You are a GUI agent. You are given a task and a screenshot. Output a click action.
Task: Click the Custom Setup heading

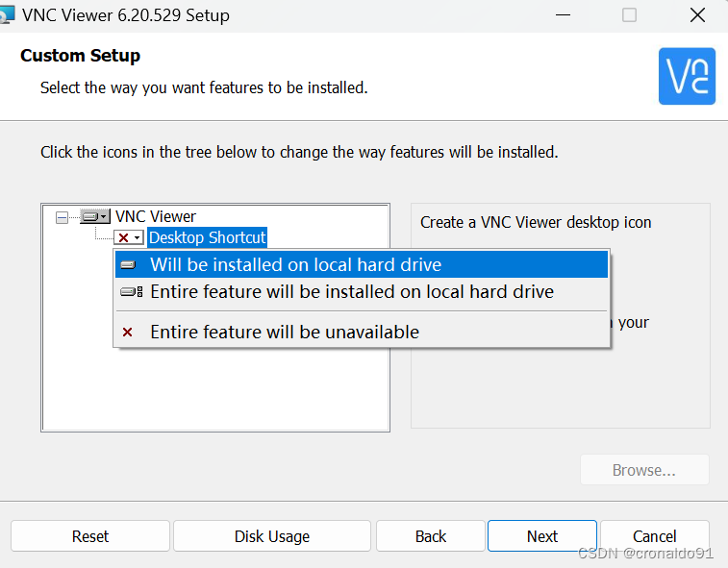pyautogui.click(x=81, y=56)
